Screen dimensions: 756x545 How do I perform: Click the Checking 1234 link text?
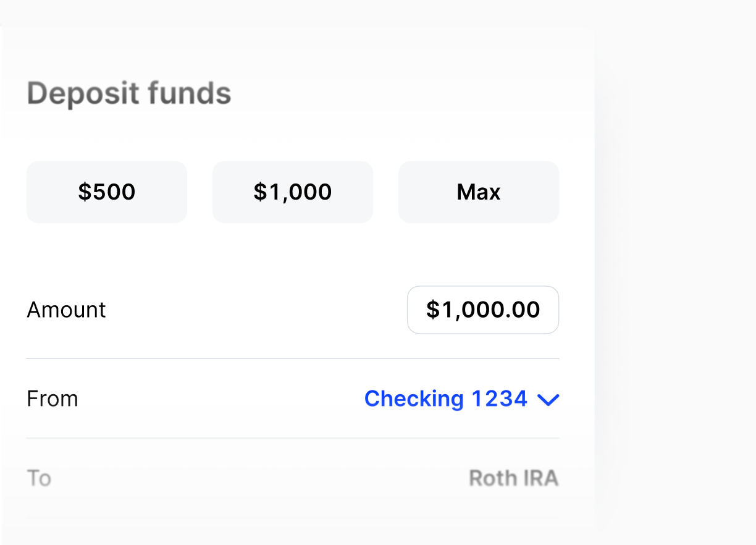coord(445,399)
